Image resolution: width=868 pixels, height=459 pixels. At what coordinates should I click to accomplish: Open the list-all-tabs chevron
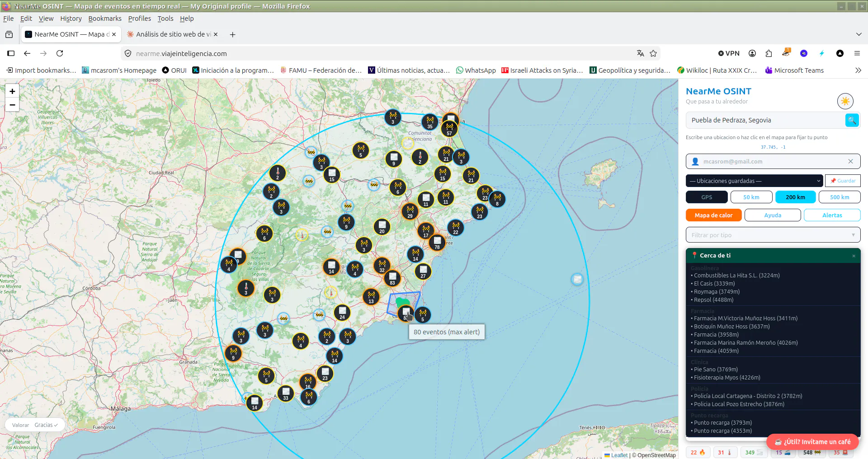(x=859, y=34)
